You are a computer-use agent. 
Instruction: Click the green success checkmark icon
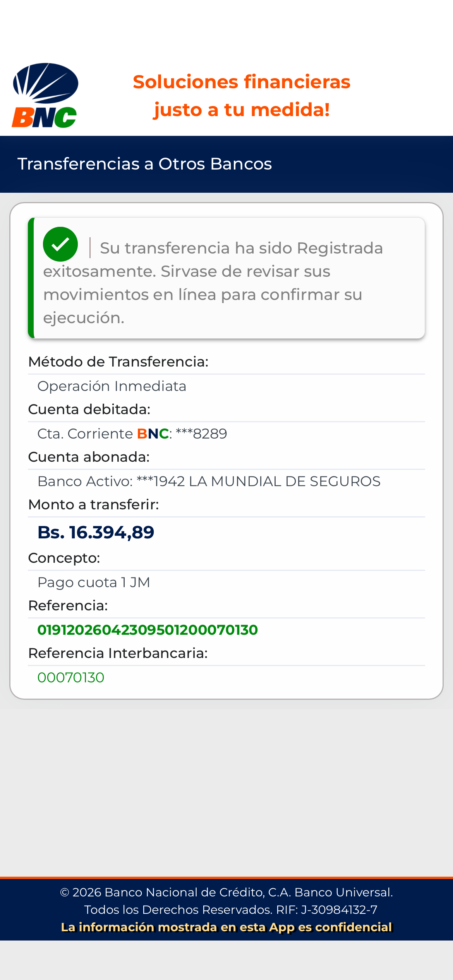click(60, 244)
